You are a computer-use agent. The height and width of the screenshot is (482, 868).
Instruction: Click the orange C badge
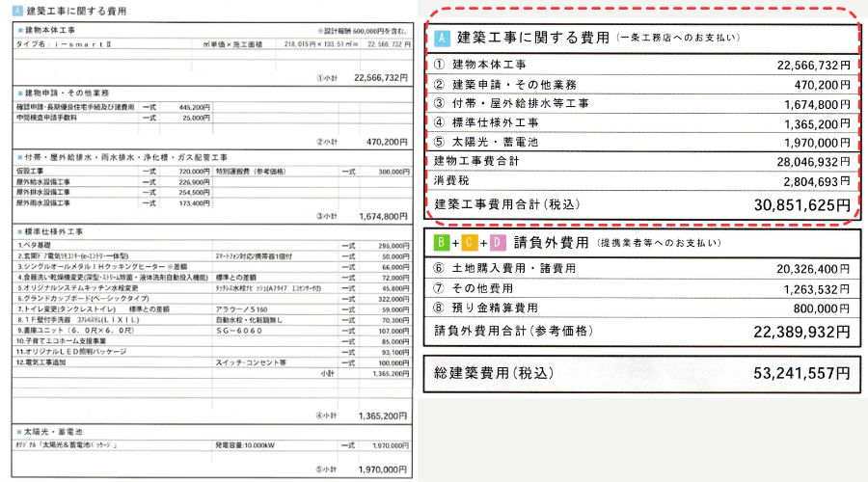pos(469,242)
